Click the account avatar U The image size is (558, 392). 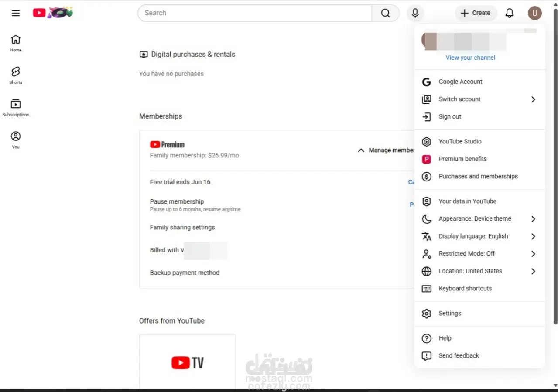click(535, 13)
